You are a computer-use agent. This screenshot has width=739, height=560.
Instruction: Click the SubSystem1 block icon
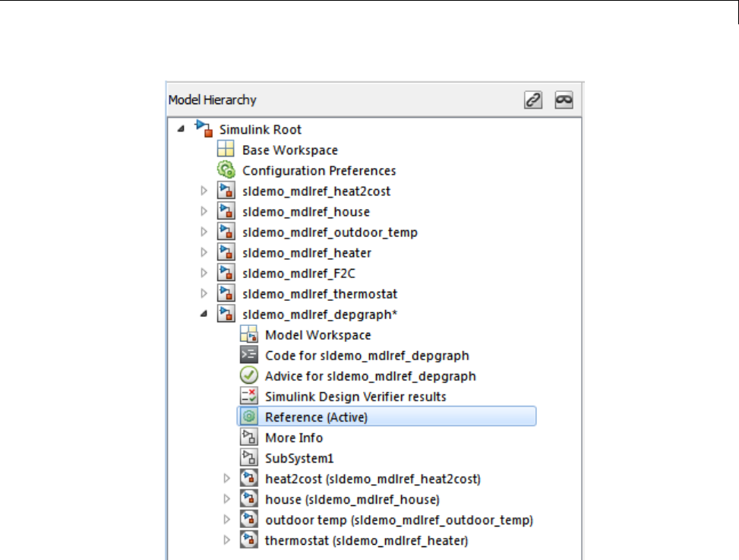pos(249,457)
